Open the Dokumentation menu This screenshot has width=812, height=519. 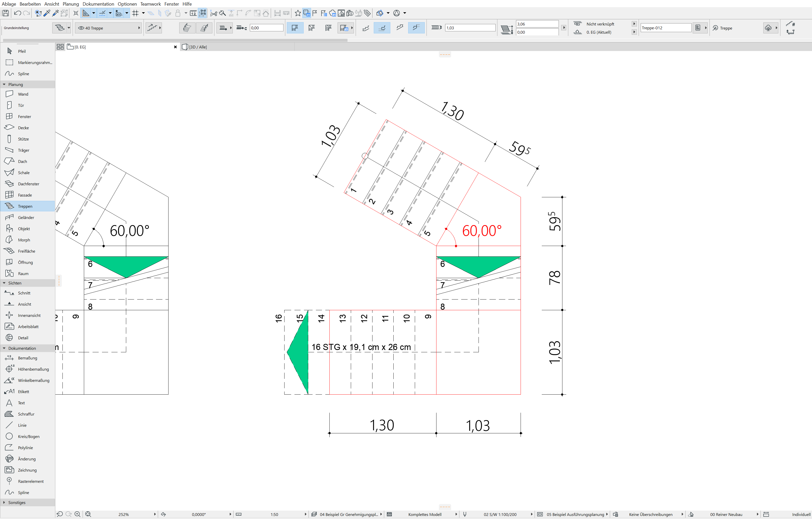coord(98,4)
